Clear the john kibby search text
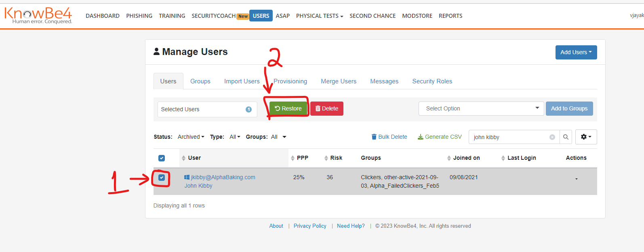Image resolution: width=644 pixels, height=252 pixels. click(552, 137)
